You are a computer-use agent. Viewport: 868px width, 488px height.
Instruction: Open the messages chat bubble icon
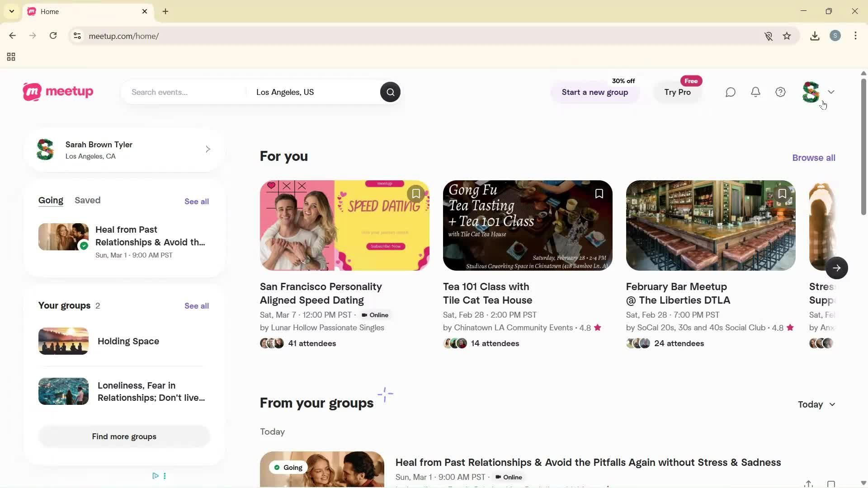tap(730, 92)
